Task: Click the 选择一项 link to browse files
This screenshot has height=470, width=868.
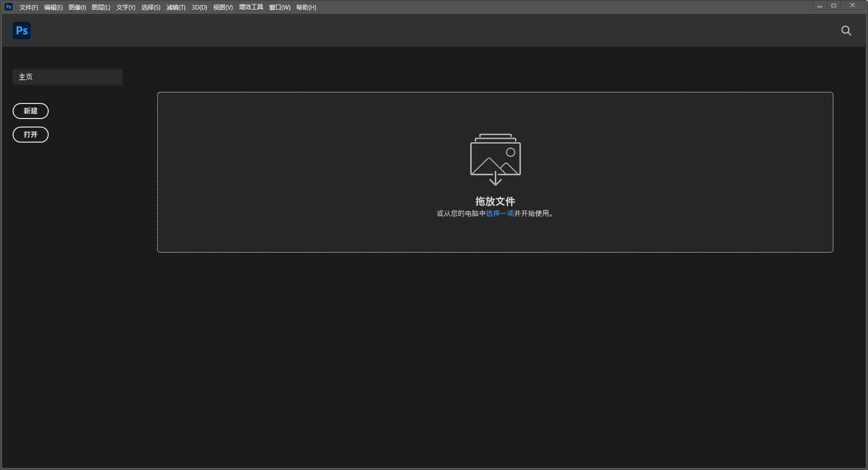Action: pyautogui.click(x=499, y=213)
